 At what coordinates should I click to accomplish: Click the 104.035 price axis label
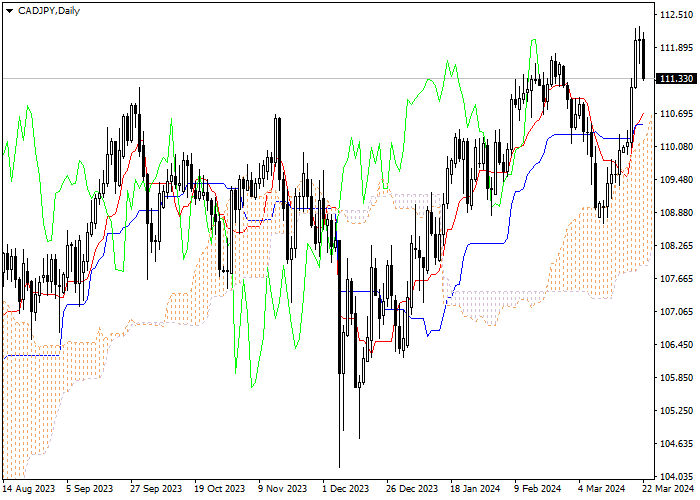pyautogui.click(x=677, y=476)
